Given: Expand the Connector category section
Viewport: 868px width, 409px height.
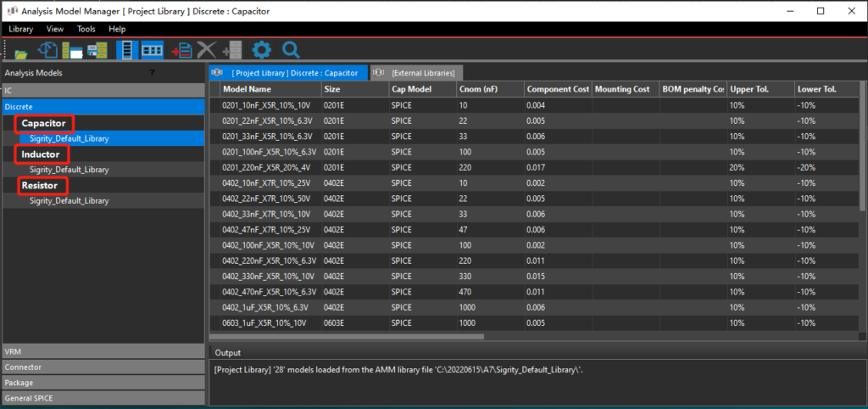Looking at the screenshot, I should point(103,367).
